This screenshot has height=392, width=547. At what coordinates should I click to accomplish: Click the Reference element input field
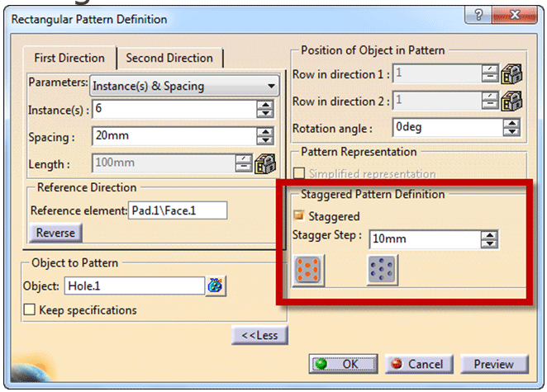pos(178,210)
